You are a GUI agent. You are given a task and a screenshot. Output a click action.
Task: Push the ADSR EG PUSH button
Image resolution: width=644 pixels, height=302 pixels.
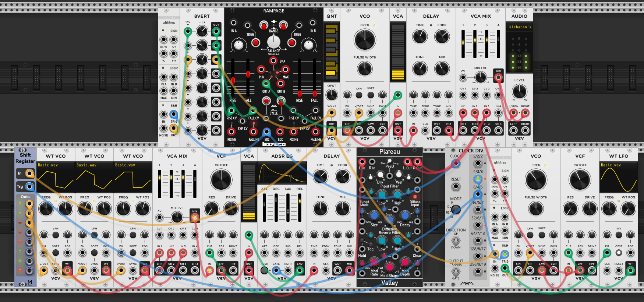coord(264,270)
